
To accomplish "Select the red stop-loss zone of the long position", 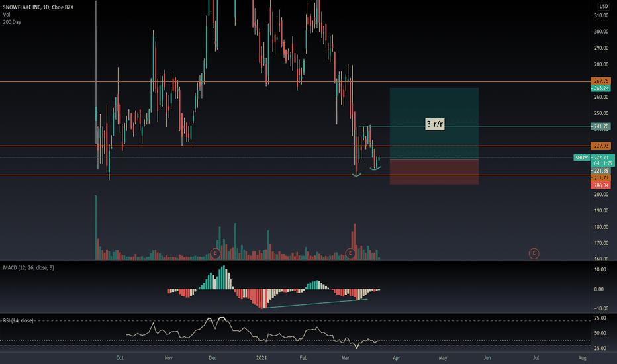I will tap(434, 172).
